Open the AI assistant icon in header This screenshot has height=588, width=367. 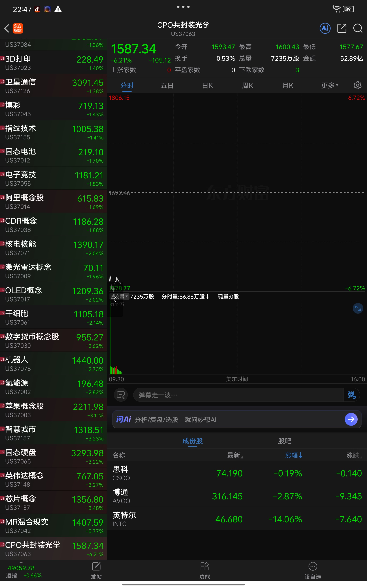coord(325,28)
